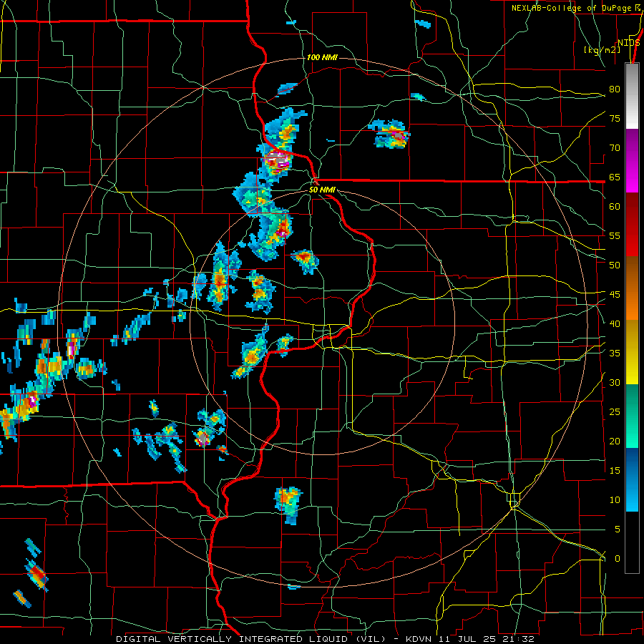The width and height of the screenshot is (644, 644).
Task: Select the 45 value on the scale
Action: pos(615,295)
